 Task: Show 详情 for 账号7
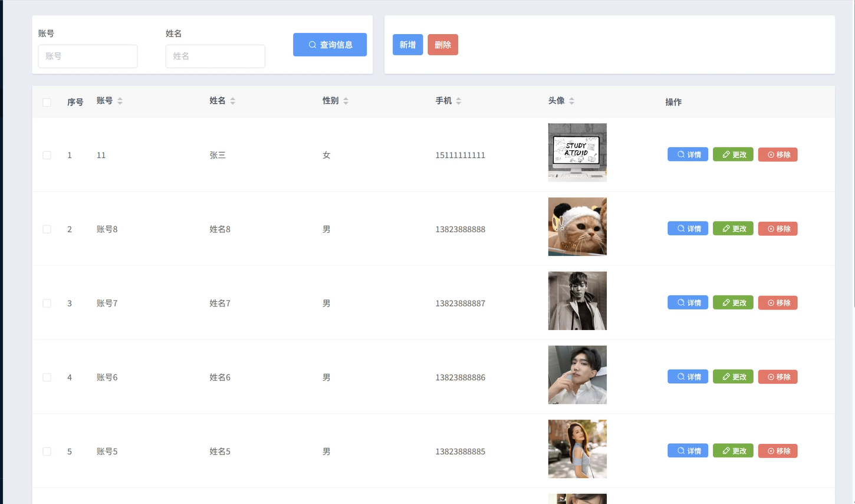688,303
